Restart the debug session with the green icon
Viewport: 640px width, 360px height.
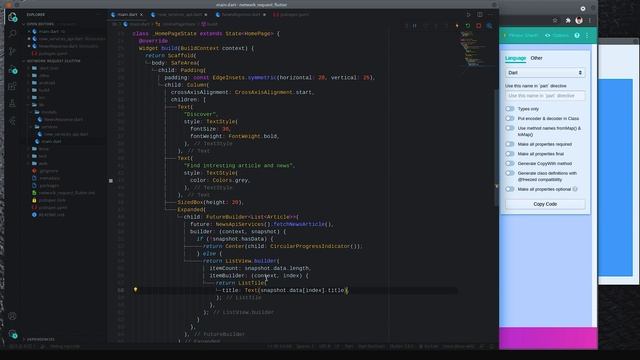coord(468,26)
